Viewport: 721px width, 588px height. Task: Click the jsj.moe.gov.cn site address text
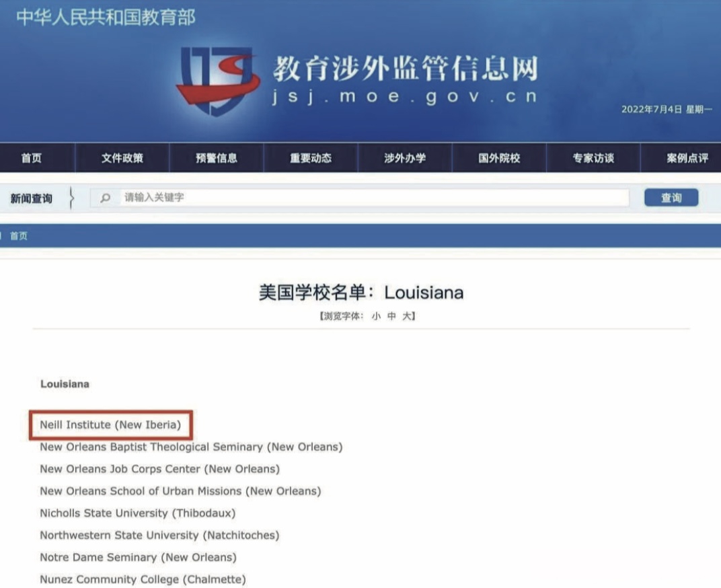click(x=405, y=97)
